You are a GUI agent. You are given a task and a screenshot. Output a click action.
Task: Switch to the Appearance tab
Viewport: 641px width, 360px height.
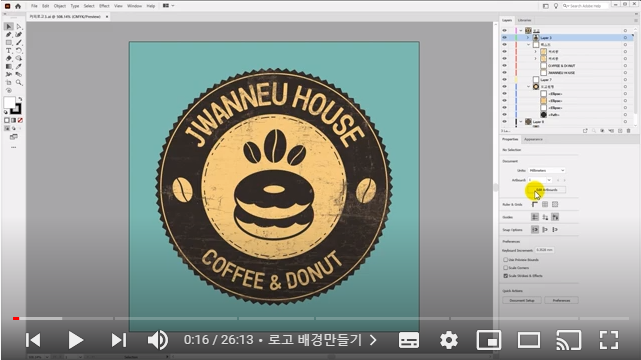click(x=533, y=139)
